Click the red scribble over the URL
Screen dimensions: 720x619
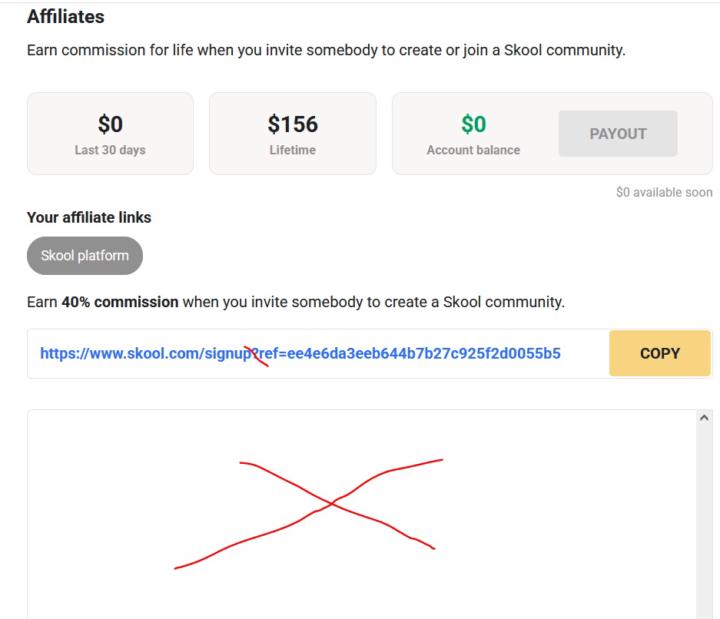click(x=259, y=353)
